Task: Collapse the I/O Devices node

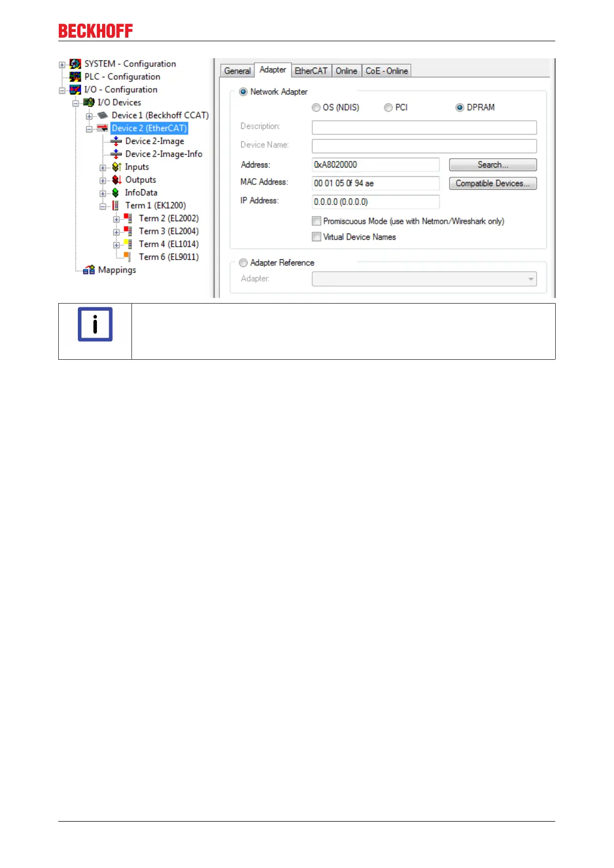Action: tap(76, 104)
